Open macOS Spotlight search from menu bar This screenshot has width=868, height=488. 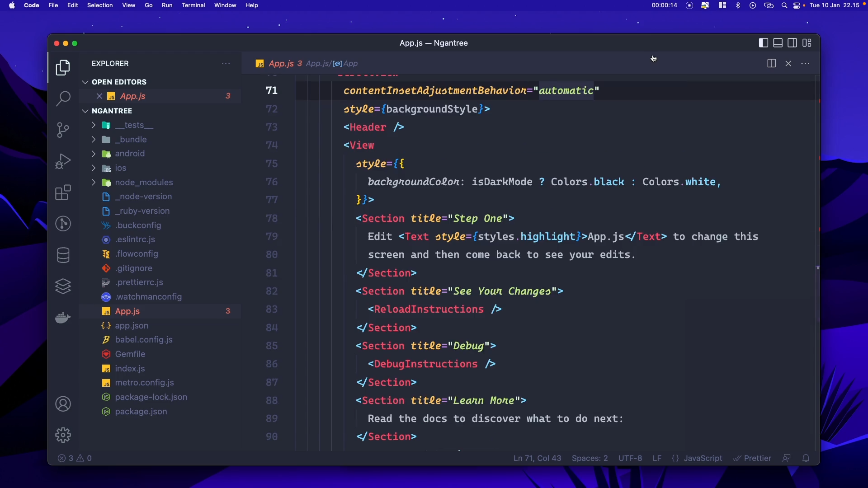pyautogui.click(x=784, y=5)
